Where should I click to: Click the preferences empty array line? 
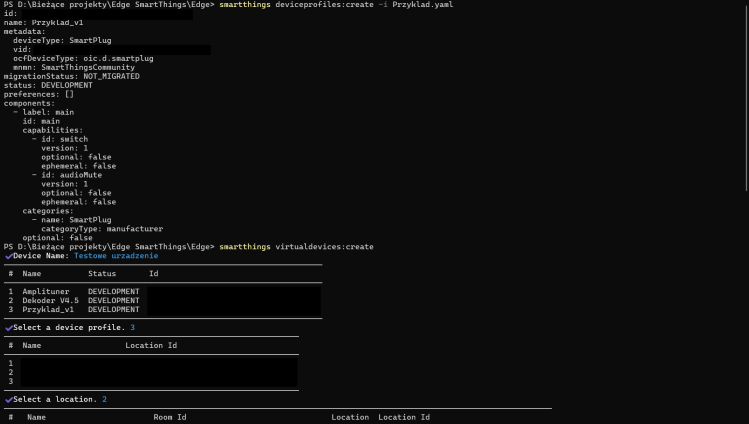(x=38, y=94)
